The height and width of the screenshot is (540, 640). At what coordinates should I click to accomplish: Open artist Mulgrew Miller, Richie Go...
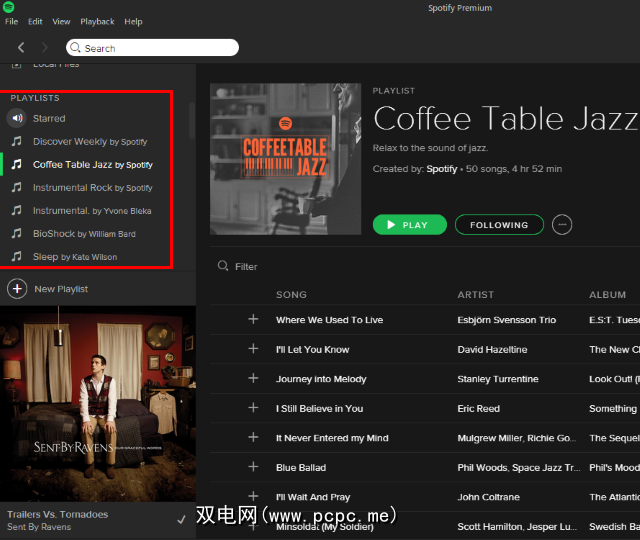coord(516,438)
